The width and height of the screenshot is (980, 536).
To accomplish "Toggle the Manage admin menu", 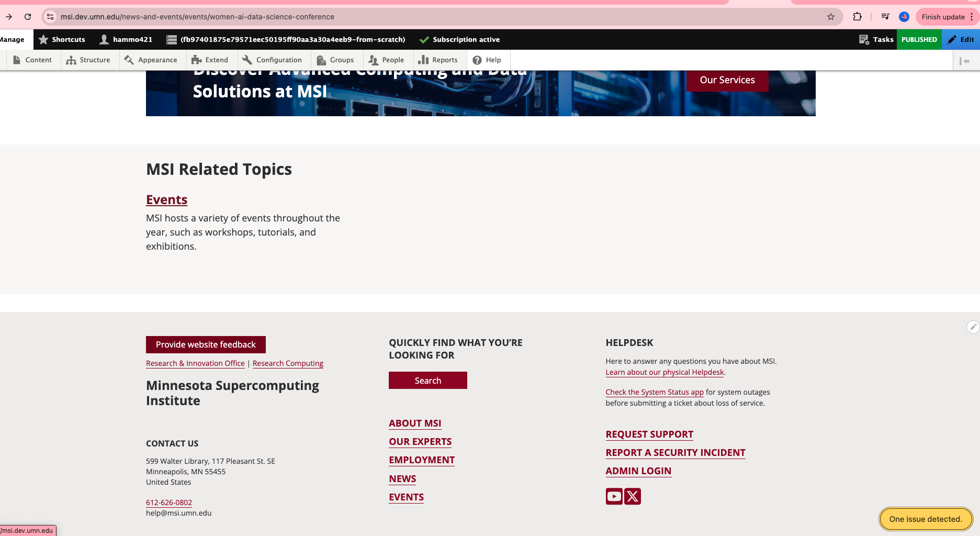I will coord(13,40).
